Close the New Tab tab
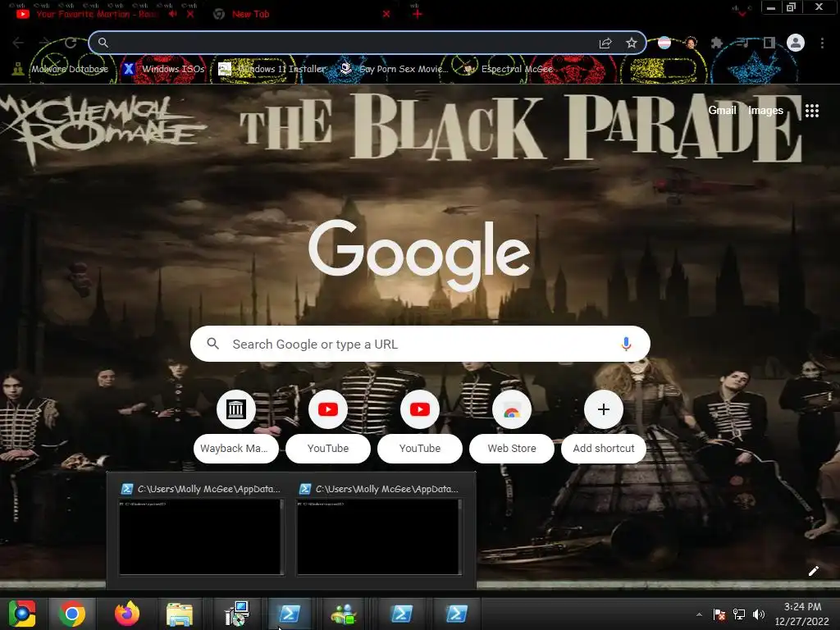Viewport: 840px width, 630px height. coord(386,14)
